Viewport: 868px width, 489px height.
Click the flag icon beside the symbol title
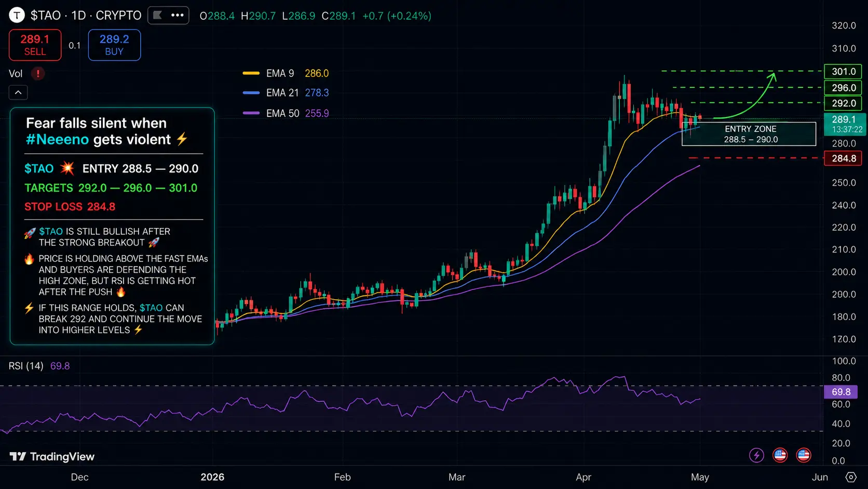(158, 15)
